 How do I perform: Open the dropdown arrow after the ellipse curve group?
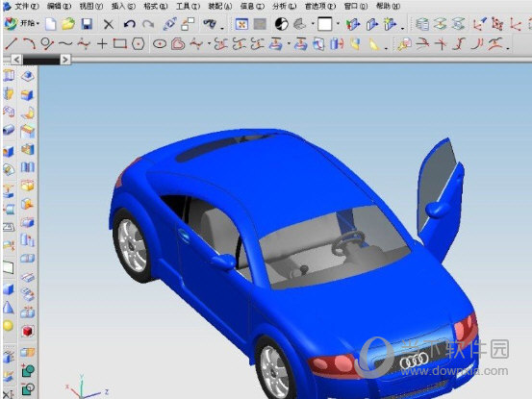coord(209,43)
